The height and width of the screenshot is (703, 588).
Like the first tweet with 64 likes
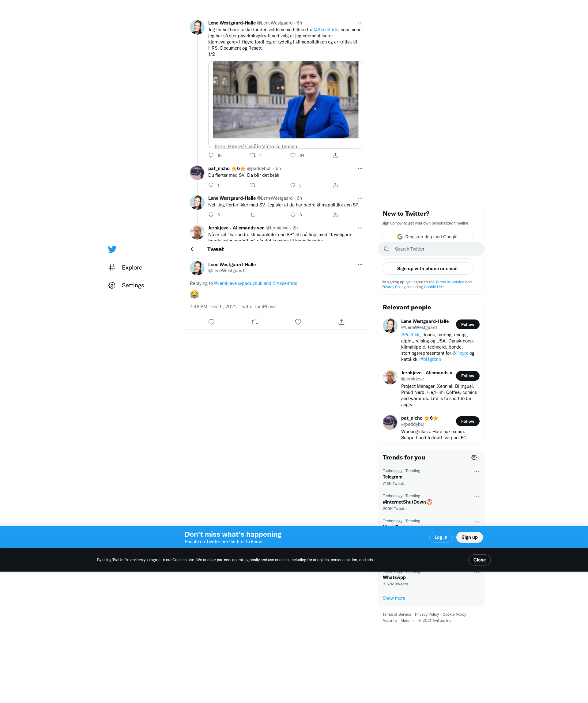pyautogui.click(x=293, y=155)
